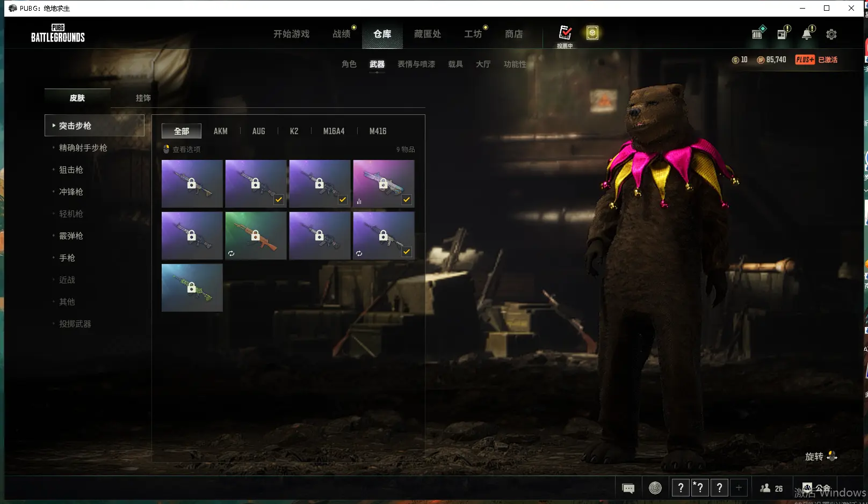Viewport: 868px width, 504px height.
Task: Click the 85,740 BP amount
Action: [x=776, y=60]
